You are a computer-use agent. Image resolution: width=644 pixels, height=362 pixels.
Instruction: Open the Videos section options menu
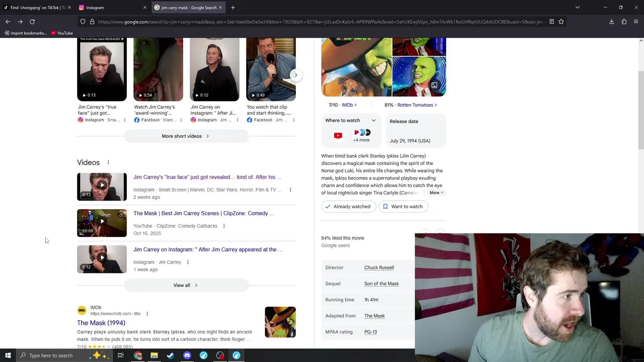point(108,162)
